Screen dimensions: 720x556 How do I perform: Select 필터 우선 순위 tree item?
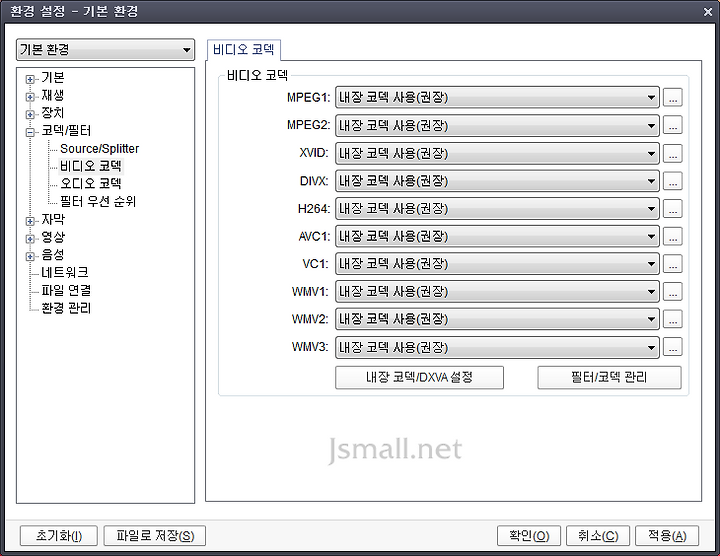(98, 202)
